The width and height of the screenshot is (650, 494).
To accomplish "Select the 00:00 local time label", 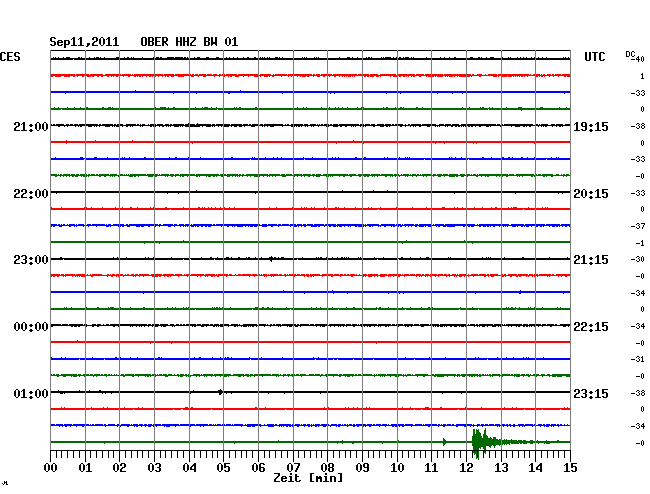I will coord(31,327).
